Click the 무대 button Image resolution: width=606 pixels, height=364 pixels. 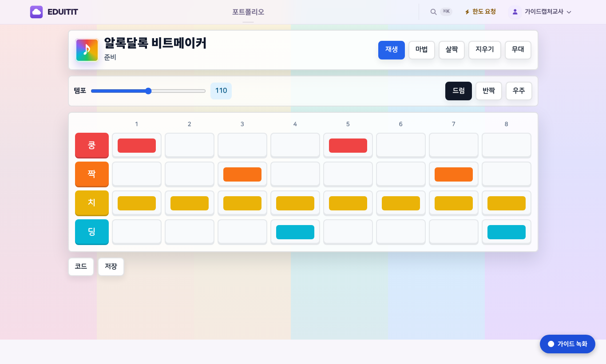(x=518, y=50)
